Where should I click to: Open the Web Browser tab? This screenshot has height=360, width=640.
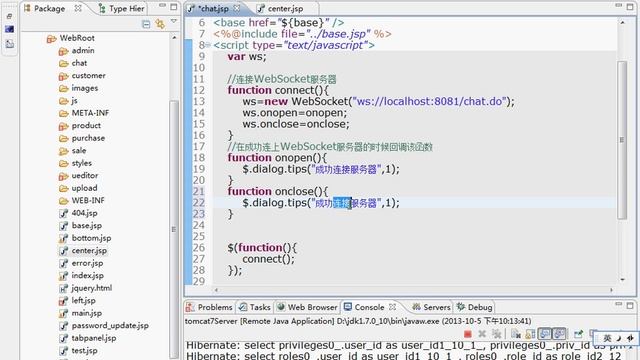[x=307, y=307]
